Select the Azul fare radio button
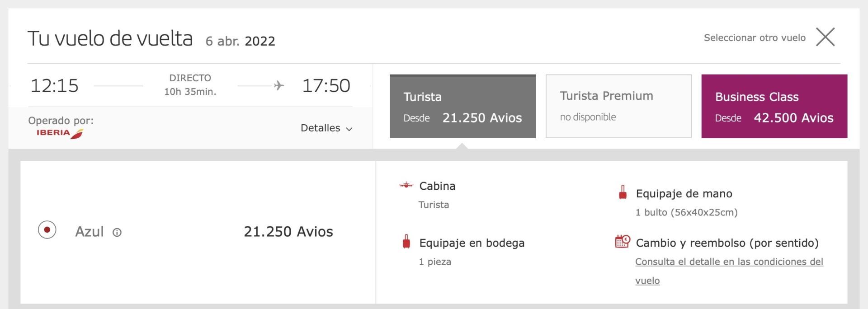Viewport: 868px width, 309px height. [x=47, y=230]
